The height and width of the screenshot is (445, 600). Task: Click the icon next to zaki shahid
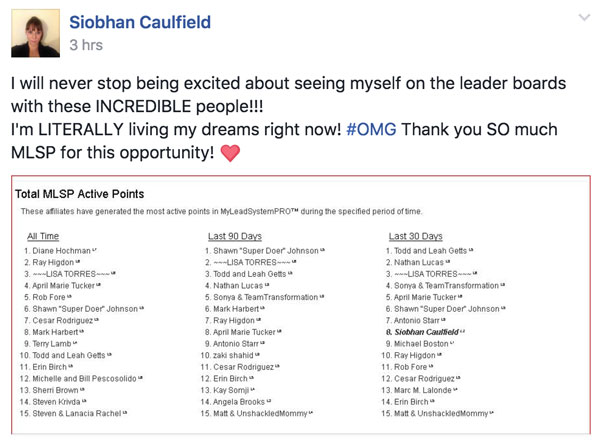(257, 355)
